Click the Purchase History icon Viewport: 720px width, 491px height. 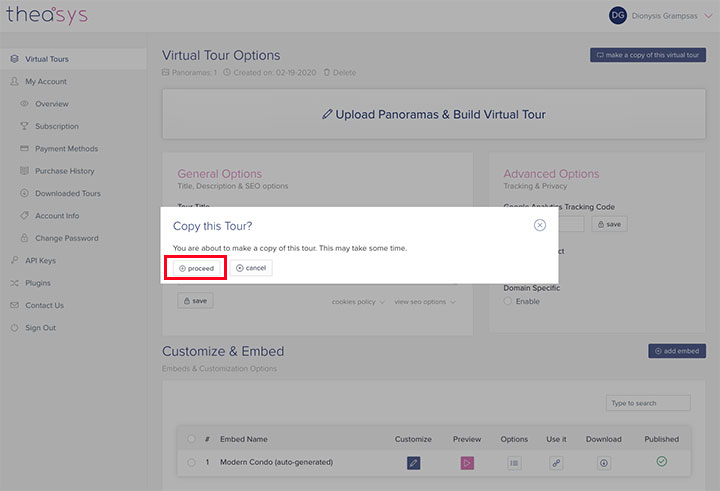click(x=24, y=171)
